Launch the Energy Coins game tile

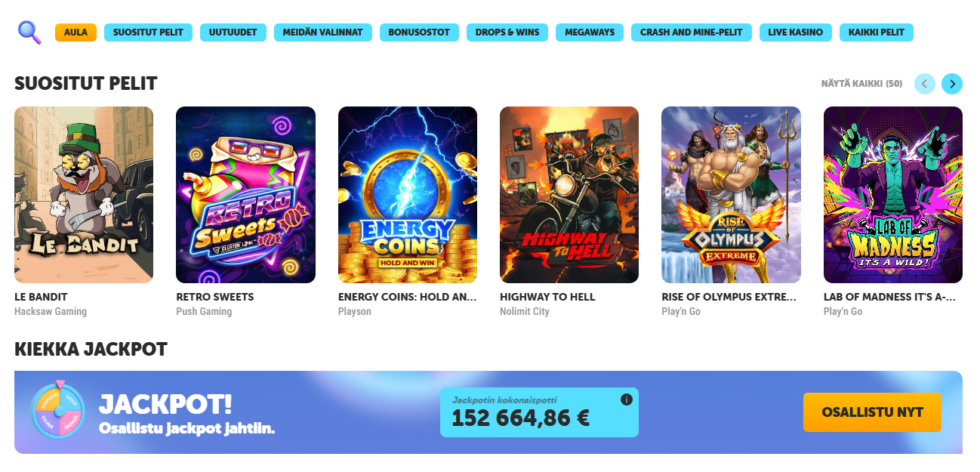(x=408, y=195)
